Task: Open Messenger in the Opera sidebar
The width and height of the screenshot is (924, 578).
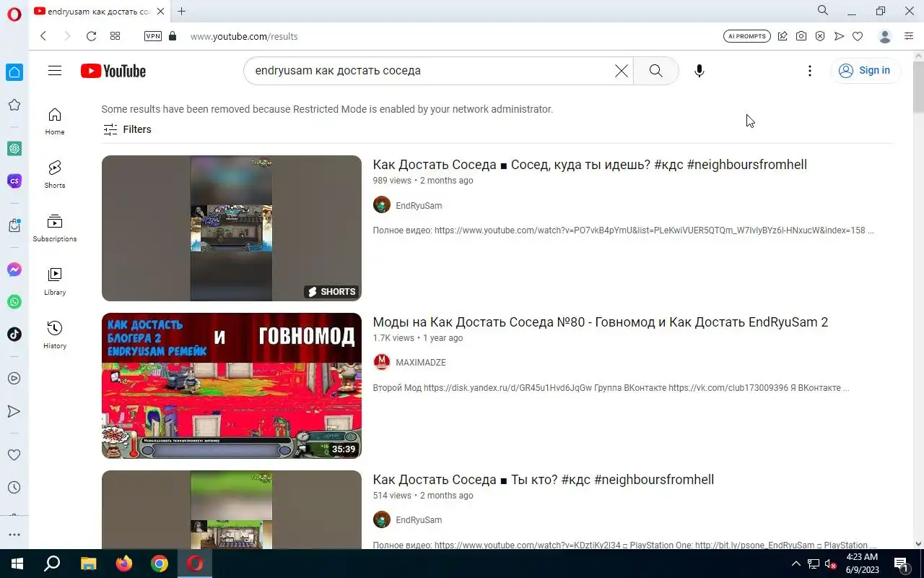Action: coord(14,269)
